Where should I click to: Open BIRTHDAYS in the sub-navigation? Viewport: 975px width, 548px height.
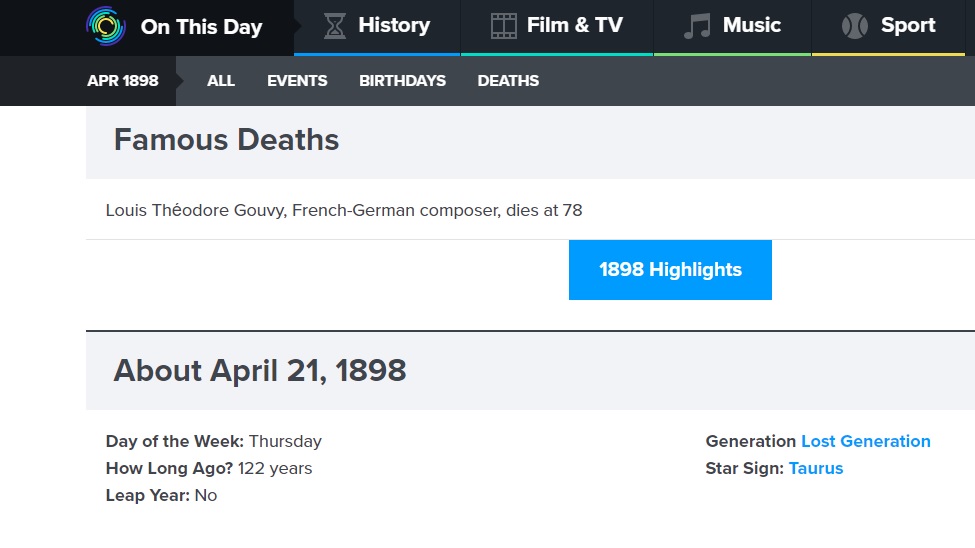click(402, 81)
